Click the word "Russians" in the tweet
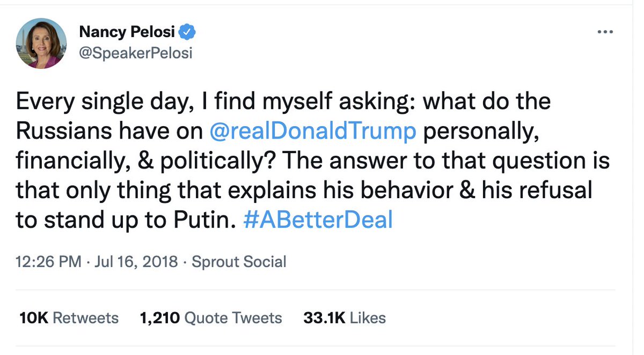The width and height of the screenshot is (644, 355). pyautogui.click(x=64, y=132)
